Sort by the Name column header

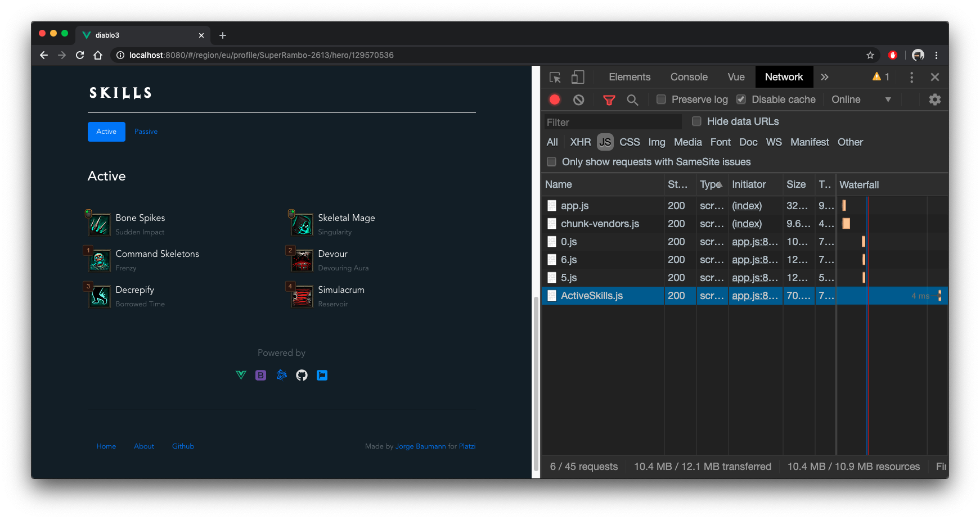point(603,184)
